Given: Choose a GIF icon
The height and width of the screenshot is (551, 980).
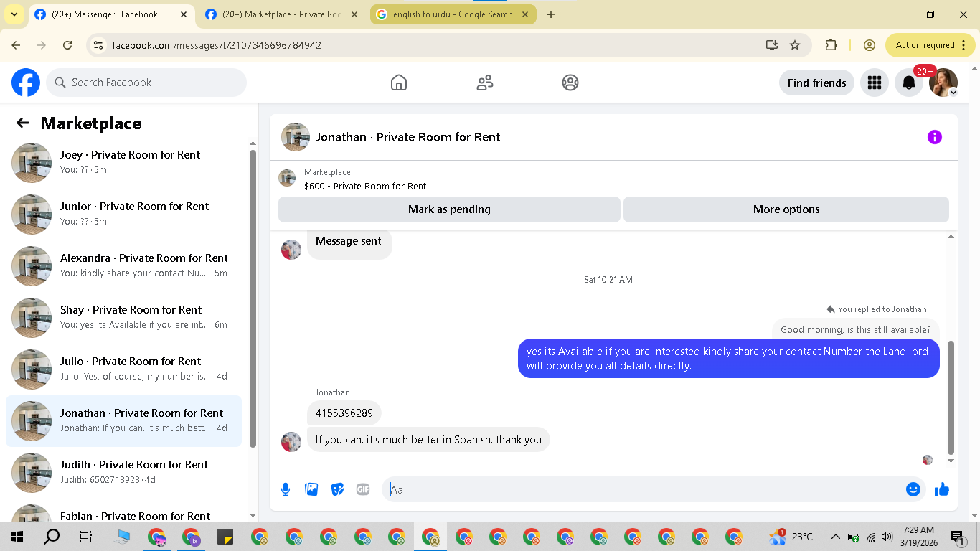Looking at the screenshot, I should coord(363,489).
